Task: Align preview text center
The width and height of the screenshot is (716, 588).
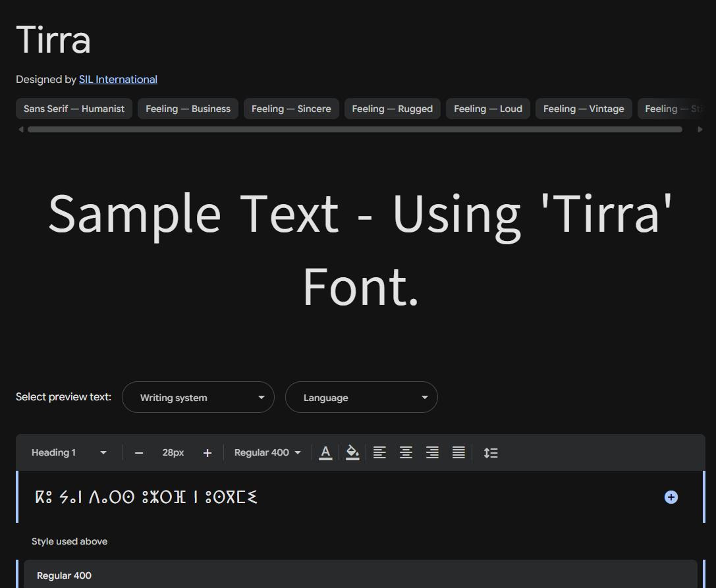Action: (x=406, y=452)
